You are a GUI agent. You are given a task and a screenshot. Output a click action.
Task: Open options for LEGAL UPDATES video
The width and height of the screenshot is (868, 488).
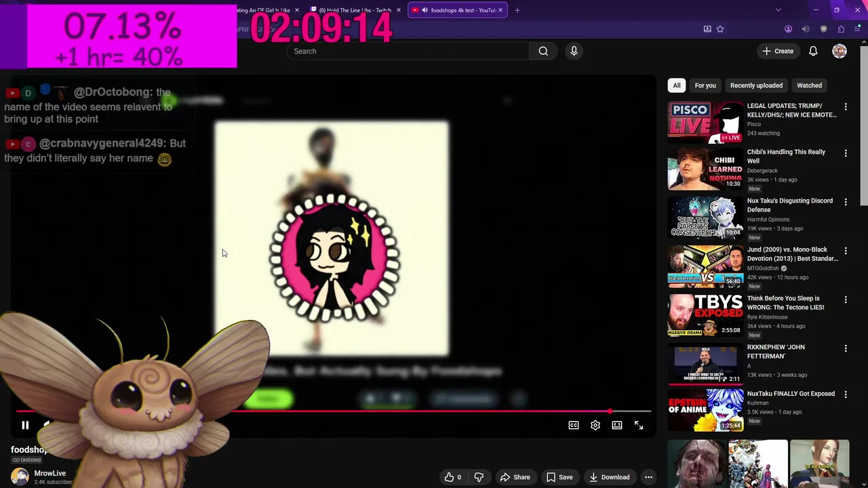pos(846,107)
